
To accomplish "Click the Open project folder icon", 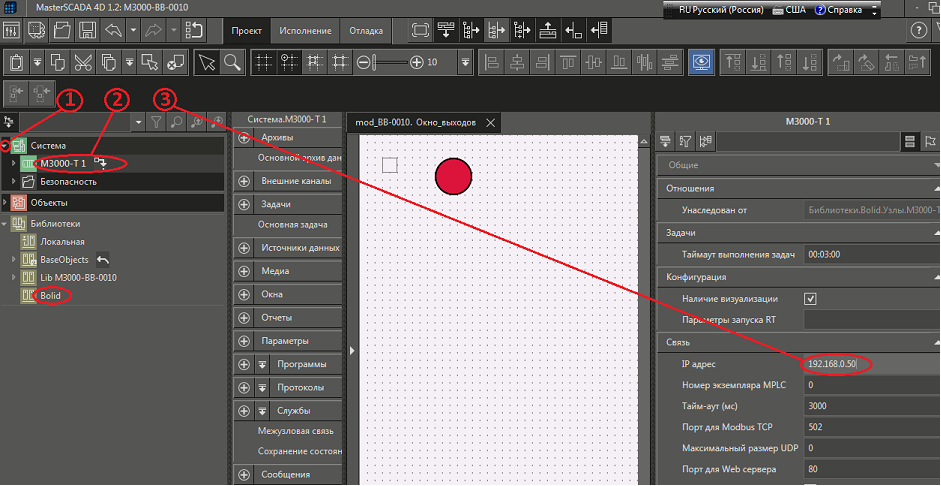I will click(60, 30).
